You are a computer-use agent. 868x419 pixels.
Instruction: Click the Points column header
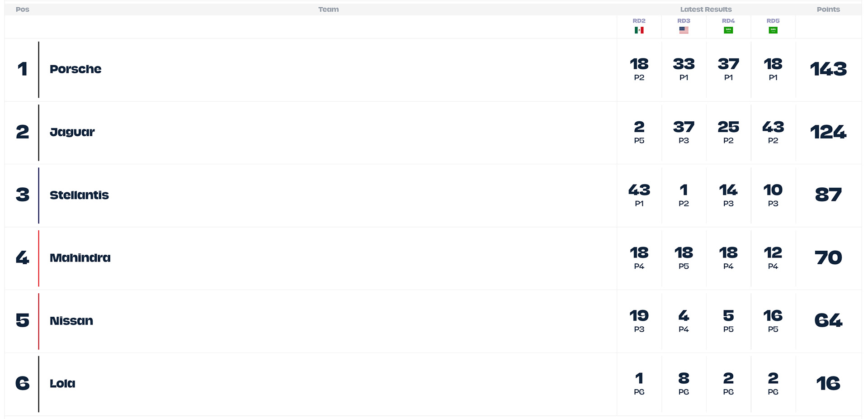(x=828, y=10)
